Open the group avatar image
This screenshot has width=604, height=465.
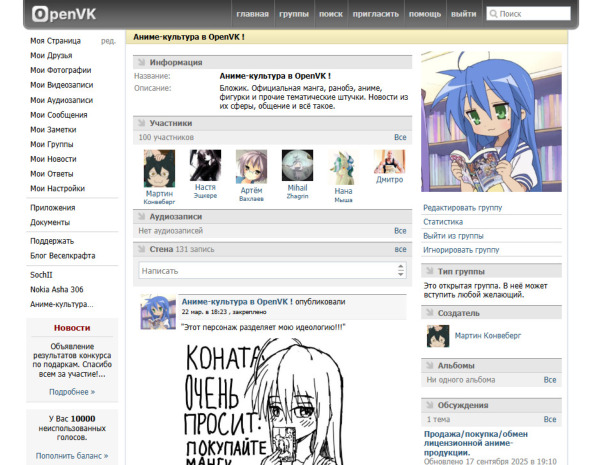tap(492, 121)
